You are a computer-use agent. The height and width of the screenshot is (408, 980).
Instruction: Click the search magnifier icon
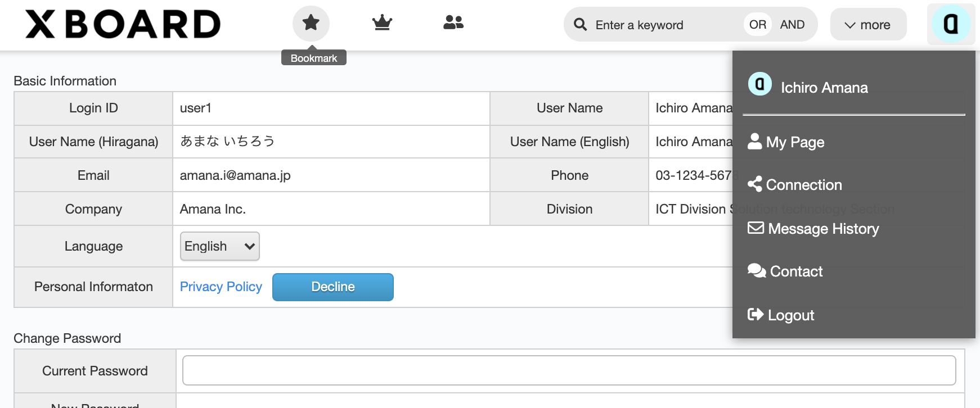(x=580, y=24)
